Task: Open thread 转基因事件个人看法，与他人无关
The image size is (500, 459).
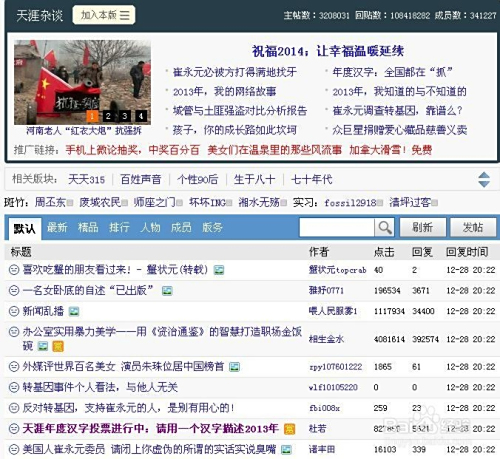Action: (100, 387)
